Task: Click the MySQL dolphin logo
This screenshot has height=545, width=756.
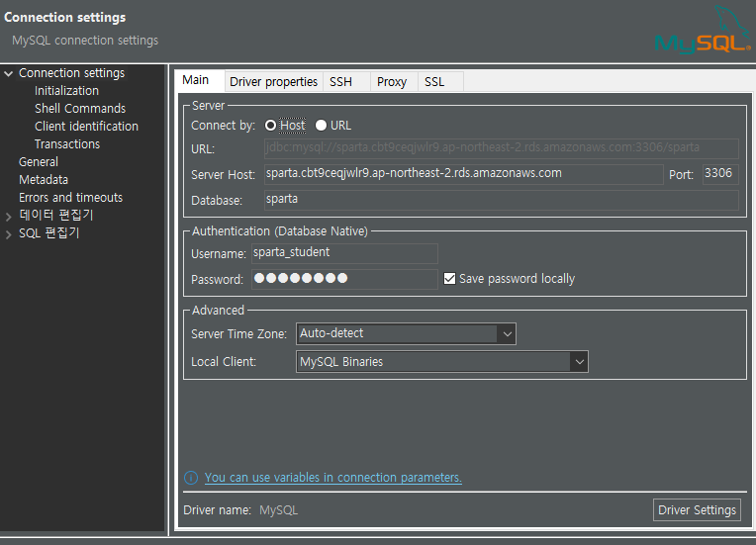Action: pos(703,30)
